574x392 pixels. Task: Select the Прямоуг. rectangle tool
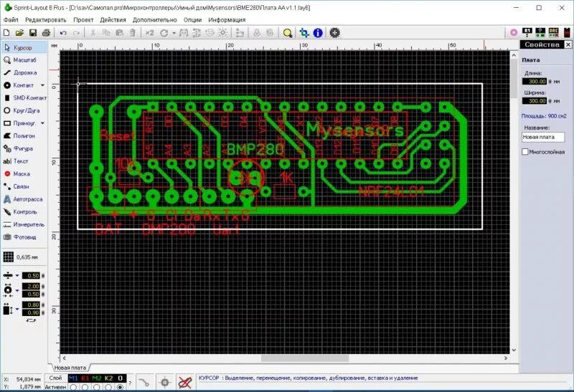point(20,123)
